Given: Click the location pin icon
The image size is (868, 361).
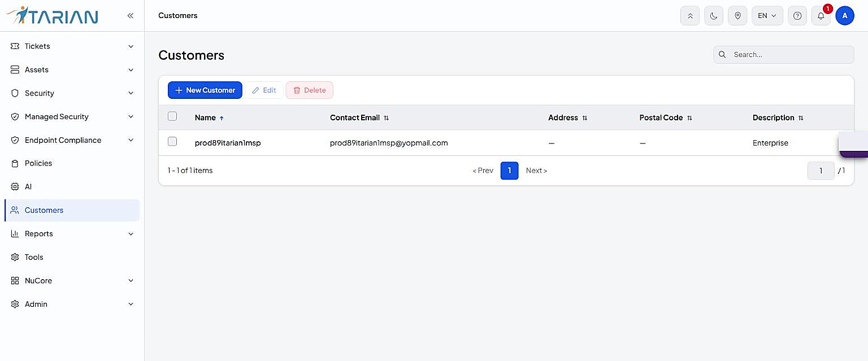Looking at the screenshot, I should (x=737, y=16).
